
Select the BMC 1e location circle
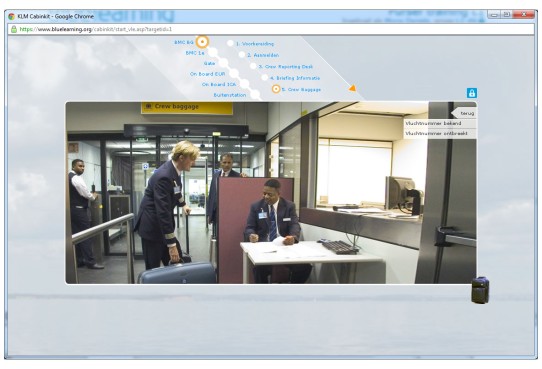pyautogui.click(x=213, y=53)
